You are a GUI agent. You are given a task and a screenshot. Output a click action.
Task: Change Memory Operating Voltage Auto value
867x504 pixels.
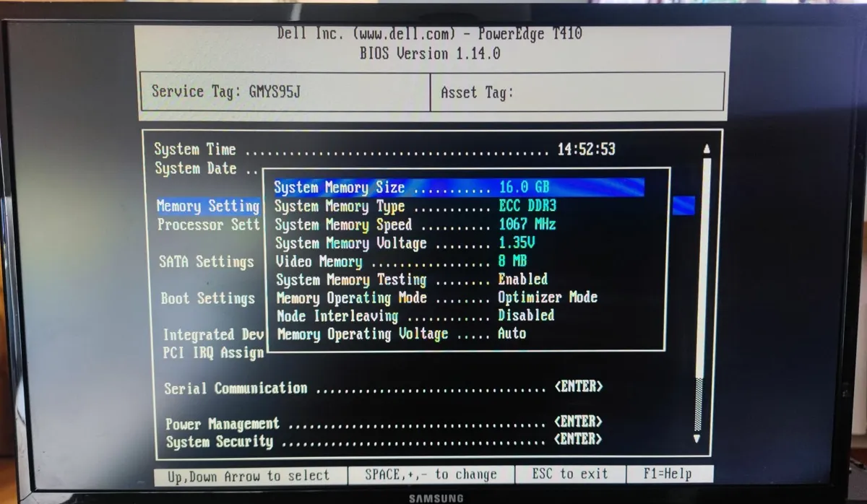point(512,334)
